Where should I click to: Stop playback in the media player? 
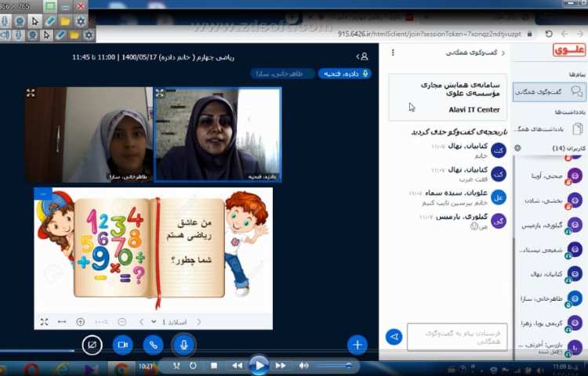pyautogui.click(x=214, y=366)
